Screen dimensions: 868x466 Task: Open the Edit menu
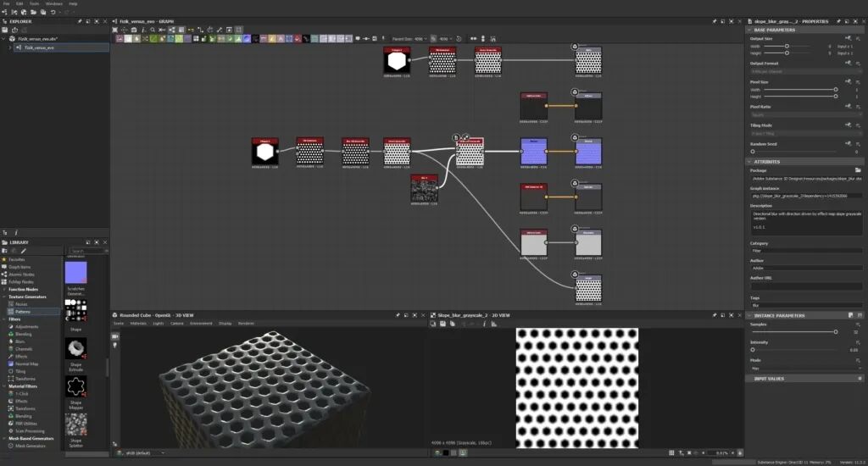pyautogui.click(x=19, y=3)
